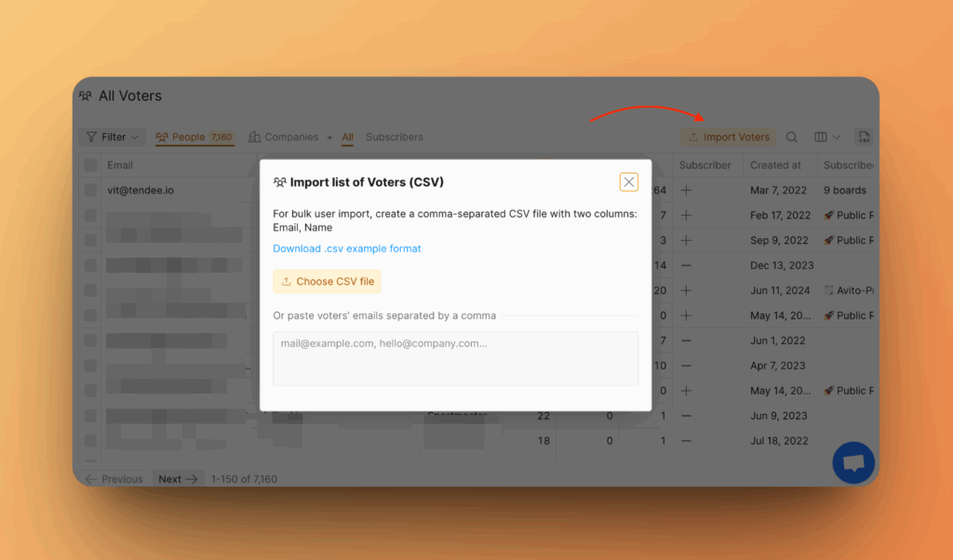
Task: Click the CSV export icon
Action: click(864, 138)
